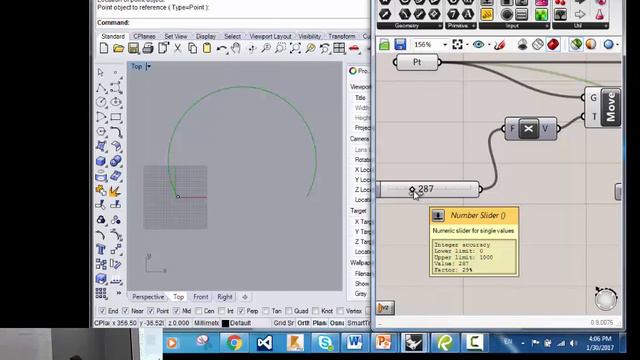Disable Grasshopper preview with grey head icon

point(522,44)
